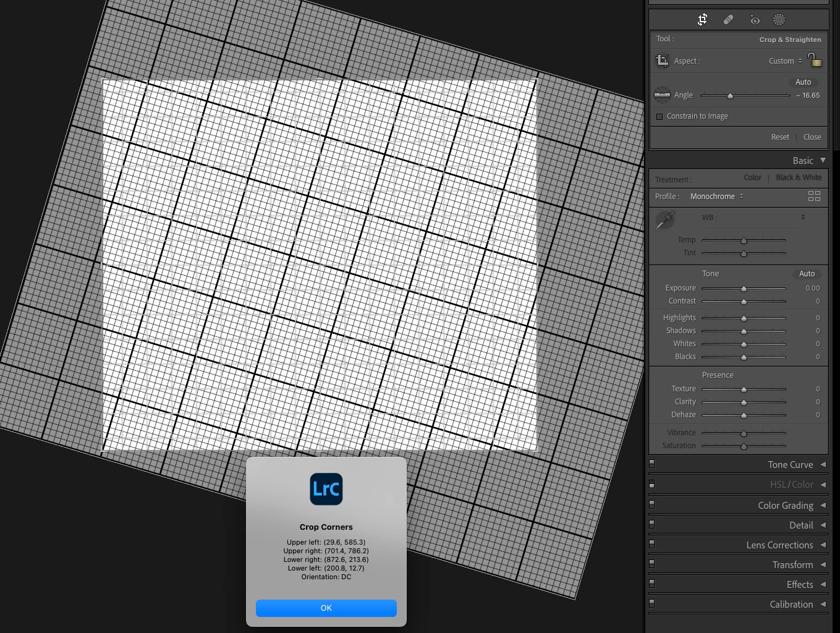Click Auto above the Angle value
Viewport: 840px width, 633px height.
point(803,82)
